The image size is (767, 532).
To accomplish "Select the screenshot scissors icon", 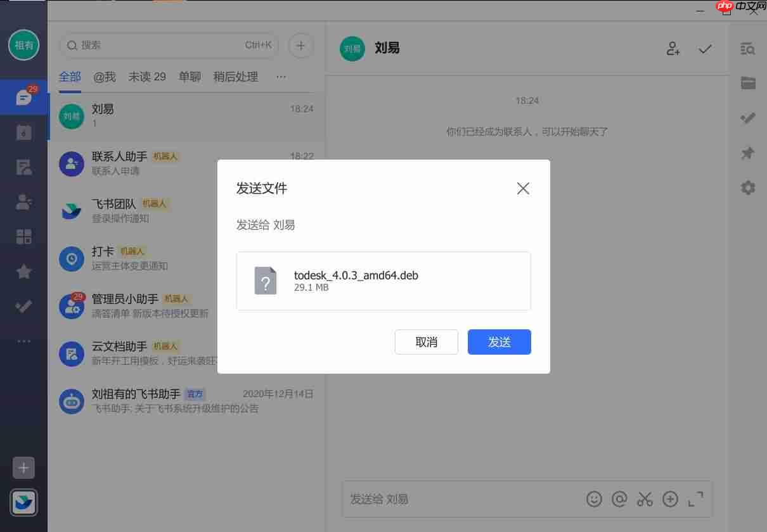I will pos(645,499).
